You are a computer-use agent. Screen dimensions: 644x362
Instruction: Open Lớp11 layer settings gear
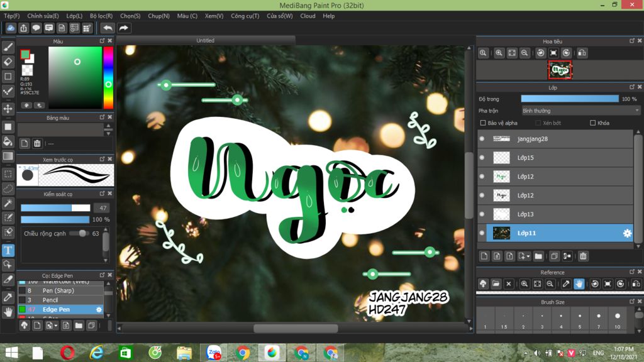coord(627,233)
